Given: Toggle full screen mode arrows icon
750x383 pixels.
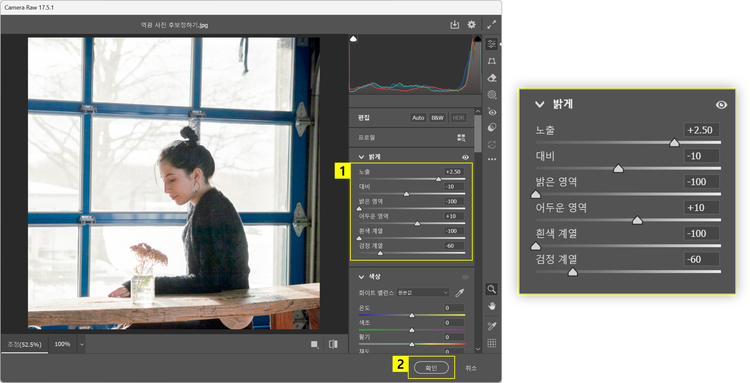Looking at the screenshot, I should [492, 25].
